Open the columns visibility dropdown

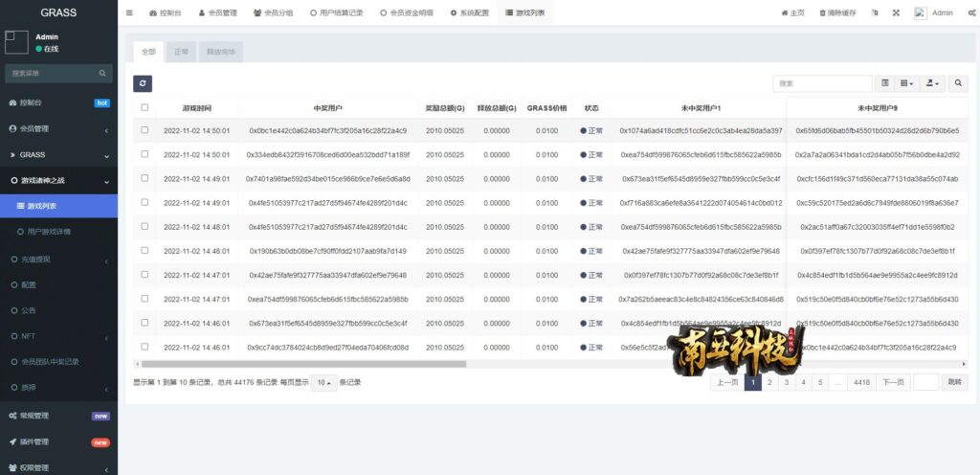click(907, 83)
